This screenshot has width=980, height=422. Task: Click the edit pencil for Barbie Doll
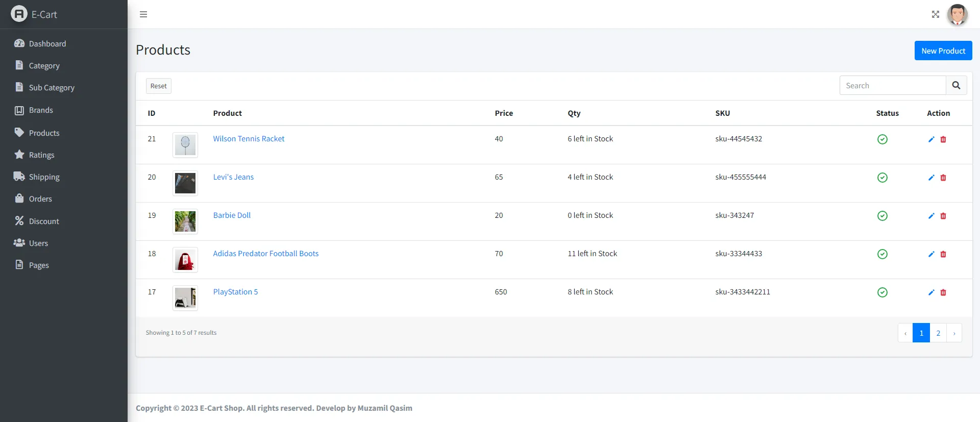[x=931, y=216]
